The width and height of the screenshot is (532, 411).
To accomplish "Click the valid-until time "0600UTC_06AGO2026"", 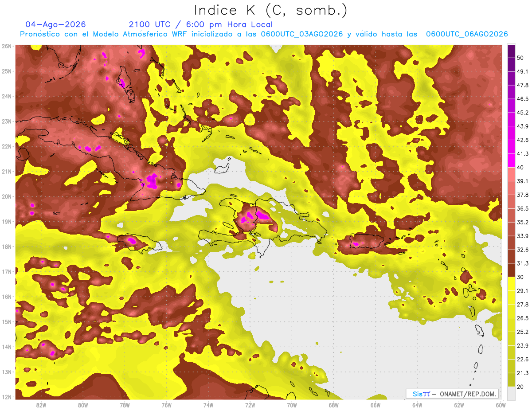I will pyautogui.click(x=467, y=34).
